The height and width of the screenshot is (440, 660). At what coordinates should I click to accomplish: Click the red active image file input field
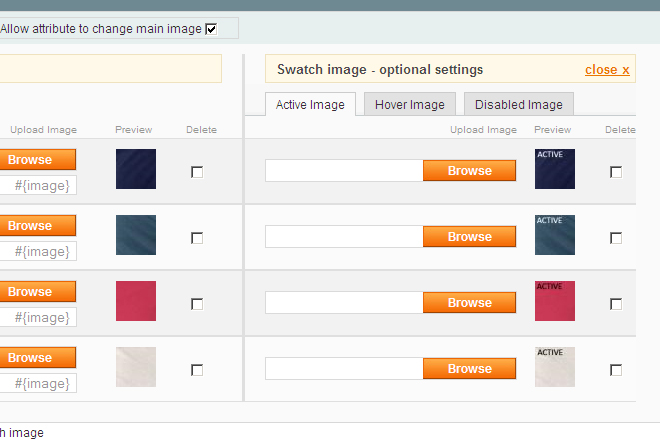coord(344,303)
